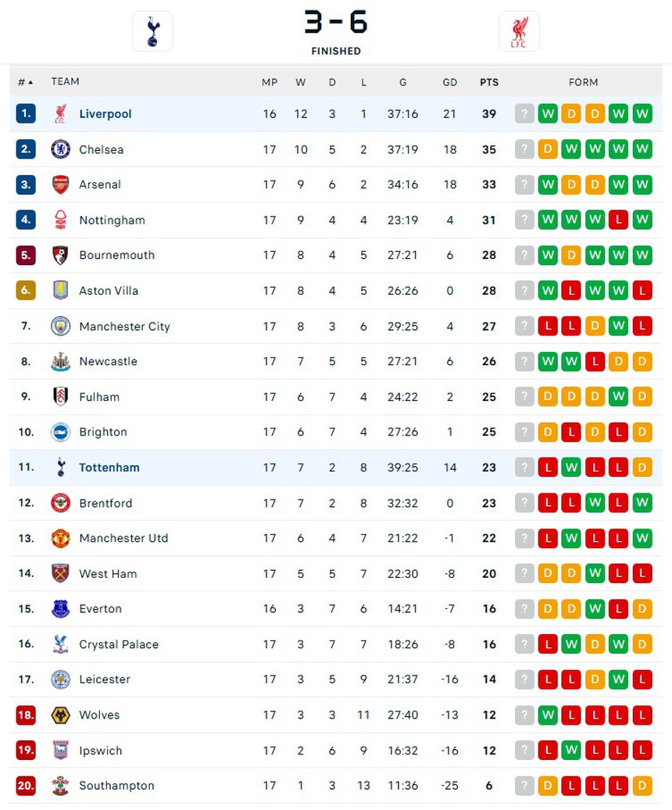
Task: Click the Arsenal crest in the table
Action: click(61, 185)
